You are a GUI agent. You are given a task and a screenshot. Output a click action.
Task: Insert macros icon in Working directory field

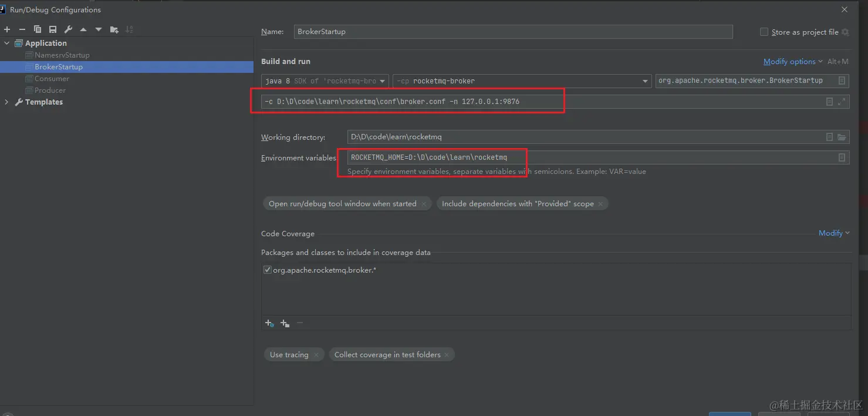pos(829,137)
